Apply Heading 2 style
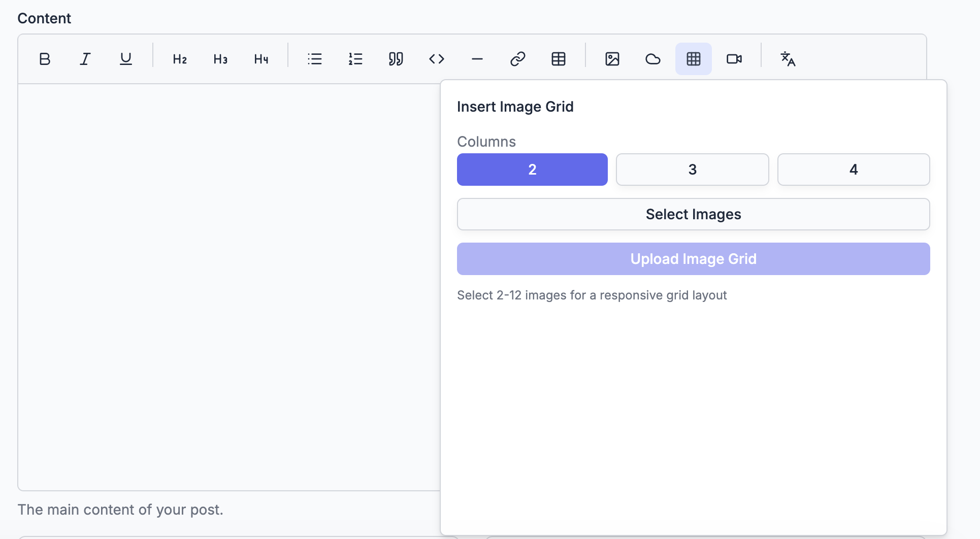The image size is (980, 539). pos(180,59)
